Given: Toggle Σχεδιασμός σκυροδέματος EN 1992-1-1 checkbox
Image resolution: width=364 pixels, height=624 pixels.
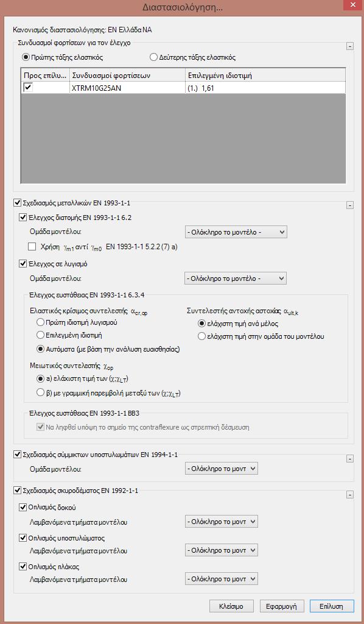Looking at the screenshot, I should click(17, 491).
